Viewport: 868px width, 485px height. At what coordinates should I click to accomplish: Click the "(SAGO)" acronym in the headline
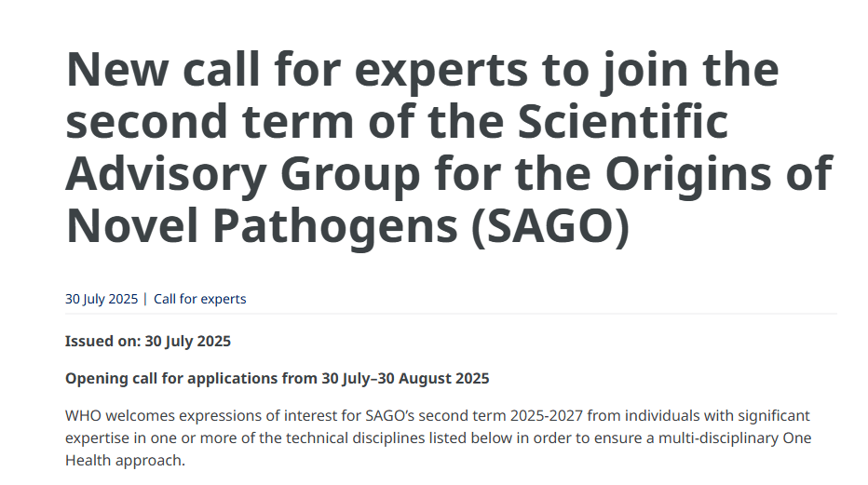click(549, 226)
